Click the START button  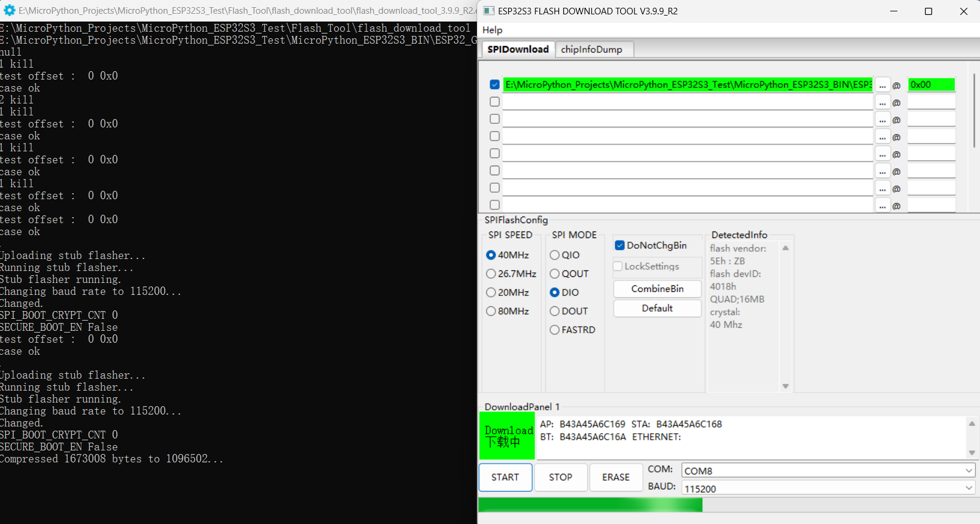pyautogui.click(x=505, y=477)
